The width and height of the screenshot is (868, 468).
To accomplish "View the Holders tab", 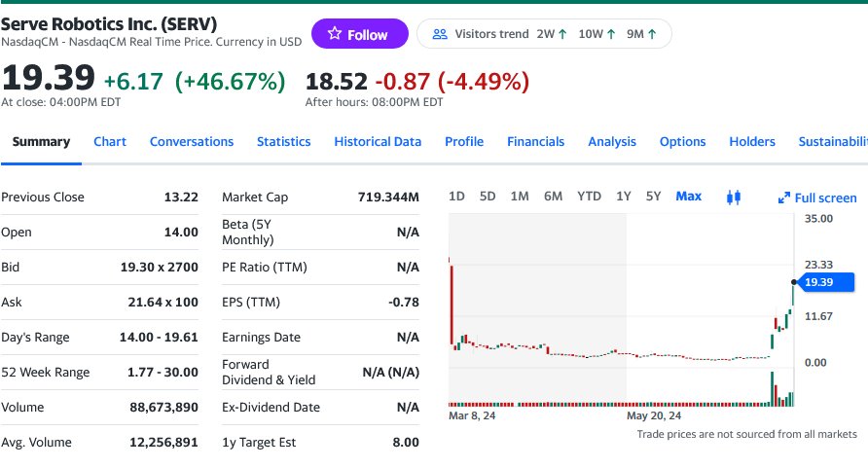I will pos(752,142).
